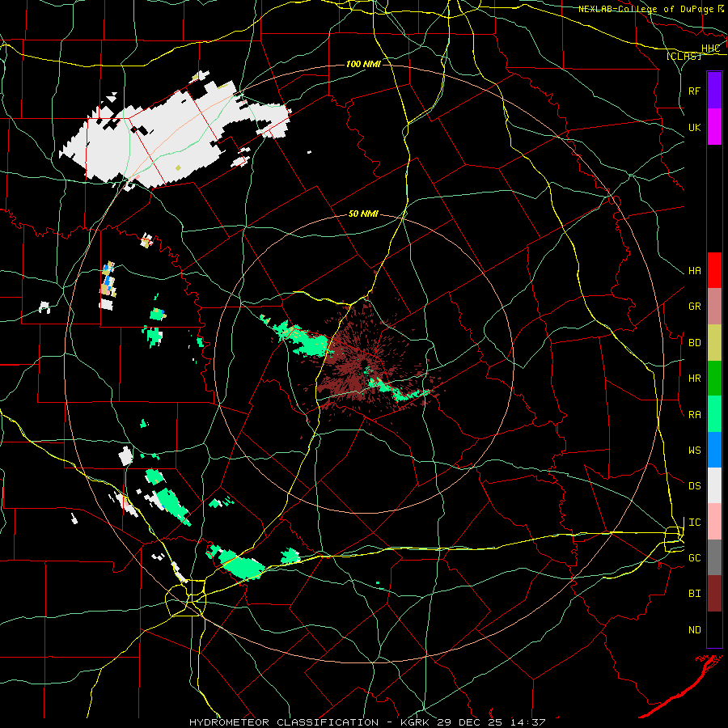The height and width of the screenshot is (728, 728).
Task: Click the 'UK' legend label
Action: pyautogui.click(x=695, y=127)
